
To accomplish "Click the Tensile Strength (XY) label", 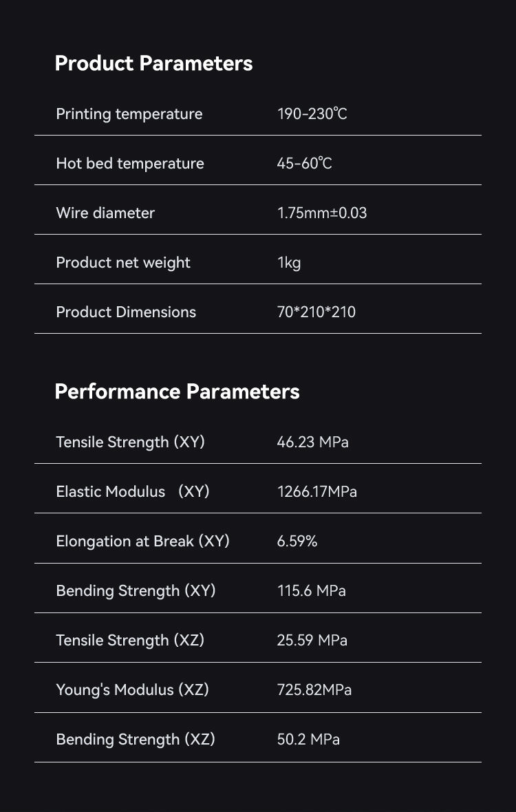I will [x=131, y=442].
